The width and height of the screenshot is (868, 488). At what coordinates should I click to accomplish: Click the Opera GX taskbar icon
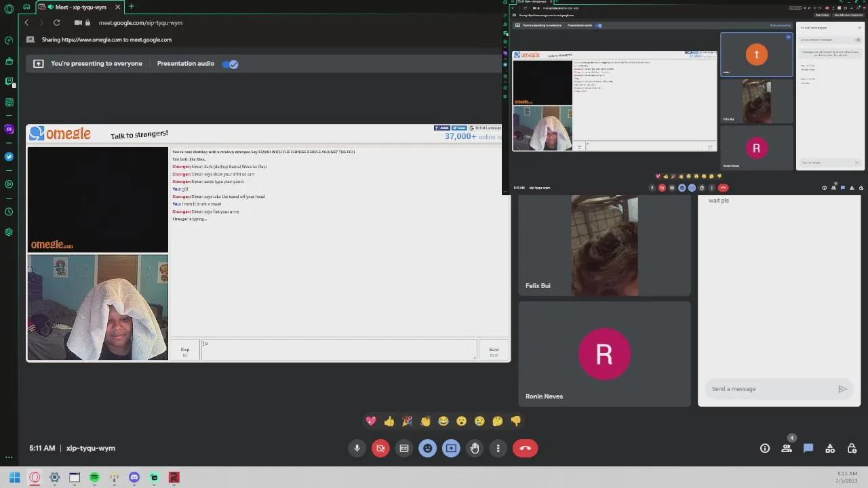[35, 477]
